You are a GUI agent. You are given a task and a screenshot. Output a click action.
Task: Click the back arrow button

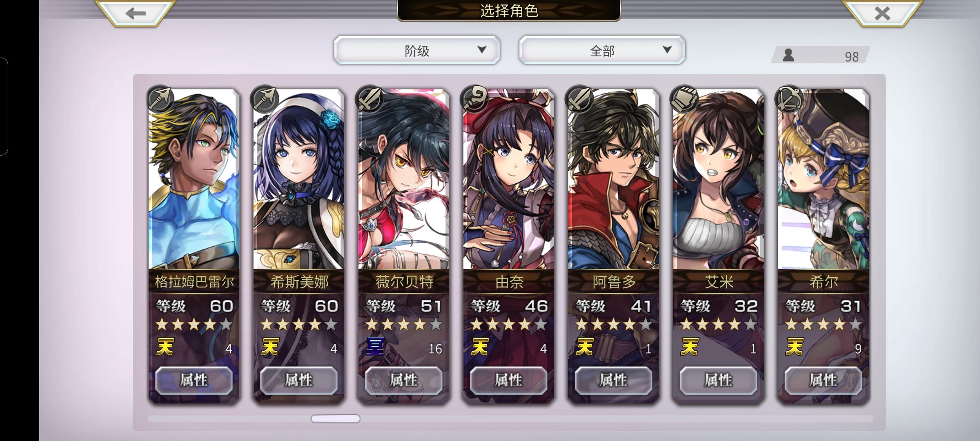click(136, 13)
